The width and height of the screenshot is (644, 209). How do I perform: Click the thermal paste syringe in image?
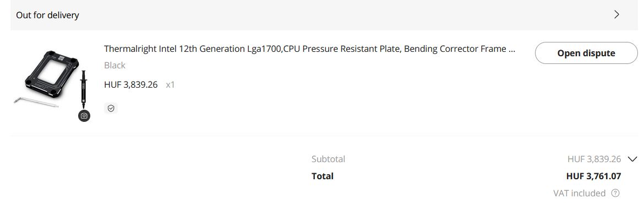(x=84, y=88)
